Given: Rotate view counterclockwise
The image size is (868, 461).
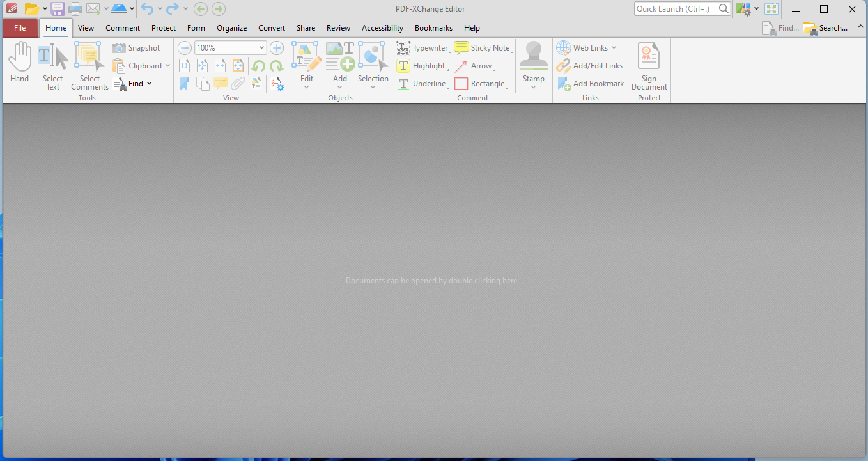Looking at the screenshot, I should (258, 66).
